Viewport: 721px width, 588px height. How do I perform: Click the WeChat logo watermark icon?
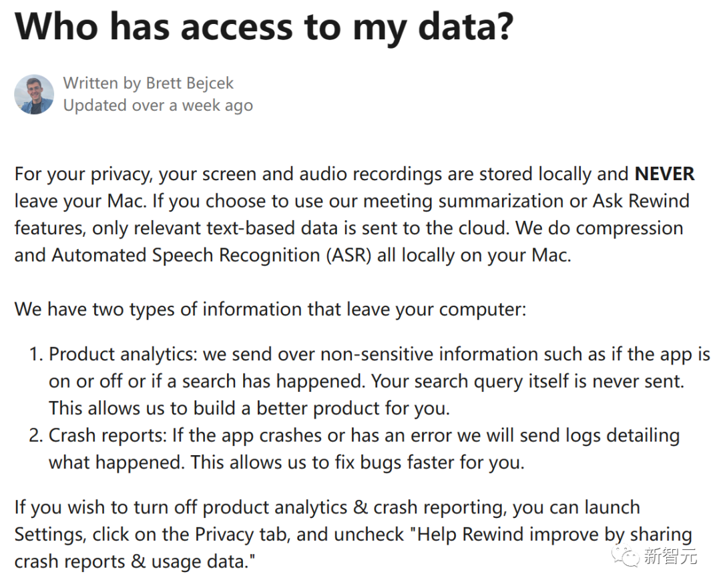tap(626, 556)
